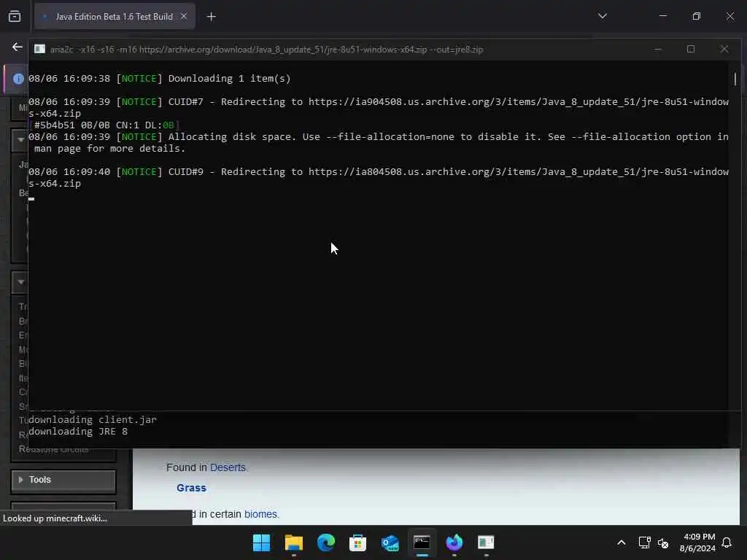The width and height of the screenshot is (747, 560).
Task: Click the site information icon in browser
Action: pos(18,79)
